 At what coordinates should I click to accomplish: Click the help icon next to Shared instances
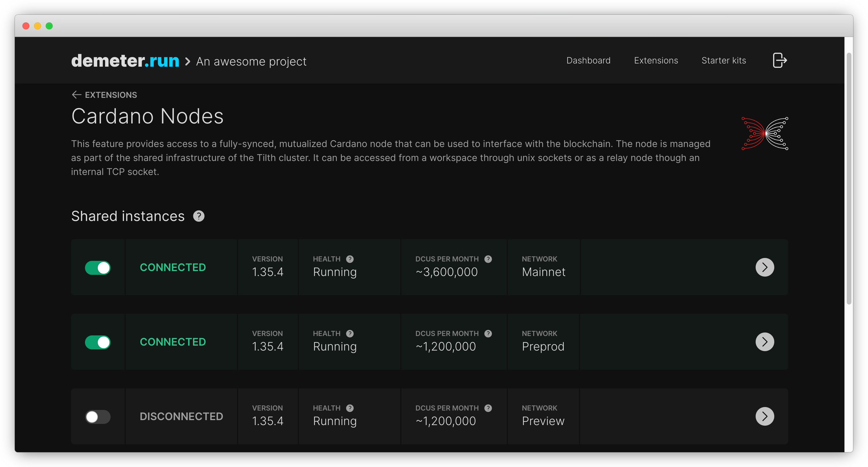pyautogui.click(x=199, y=216)
